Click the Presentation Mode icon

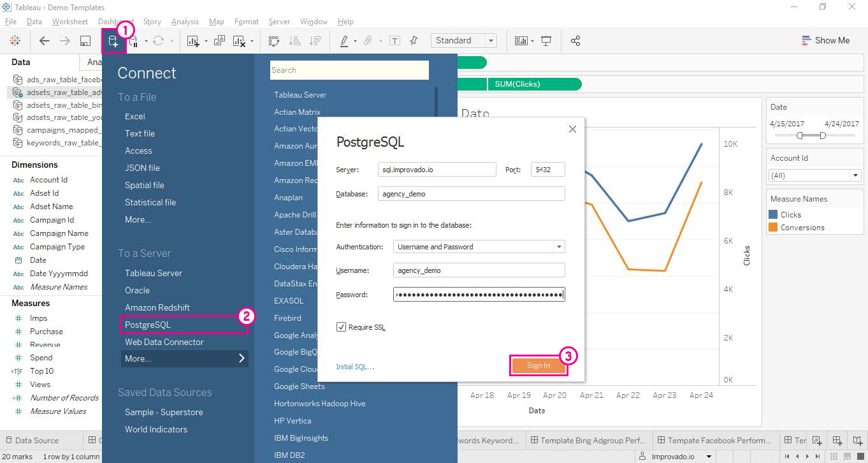tap(546, 41)
